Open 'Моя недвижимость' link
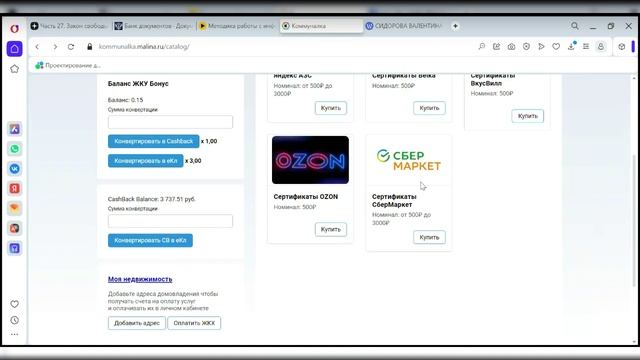 [140, 279]
